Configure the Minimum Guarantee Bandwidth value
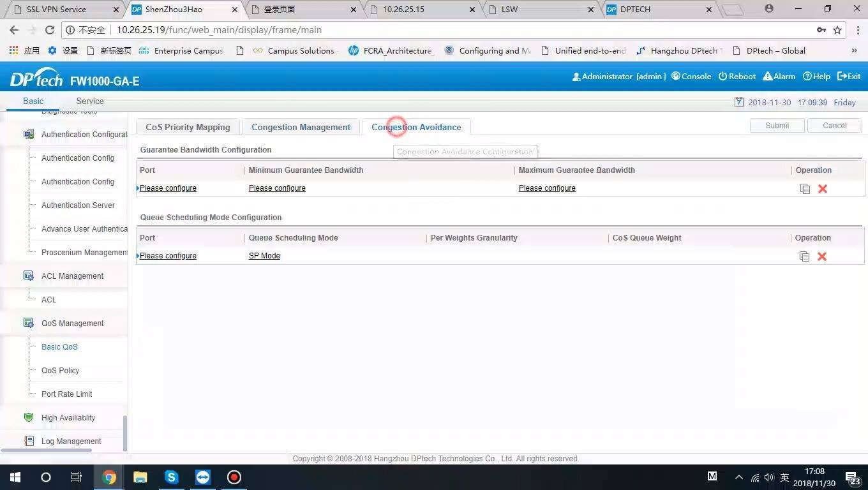 (277, 188)
